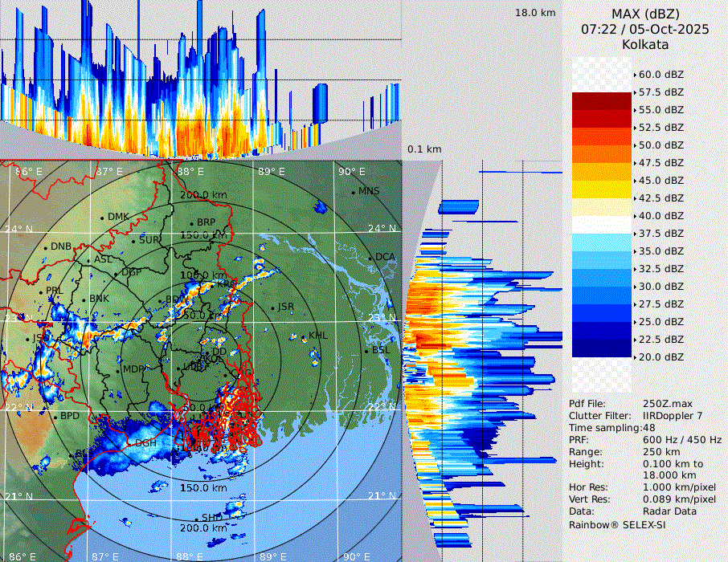The image size is (728, 562).
Task: Select the MDP station marker
Action: pos(118,369)
